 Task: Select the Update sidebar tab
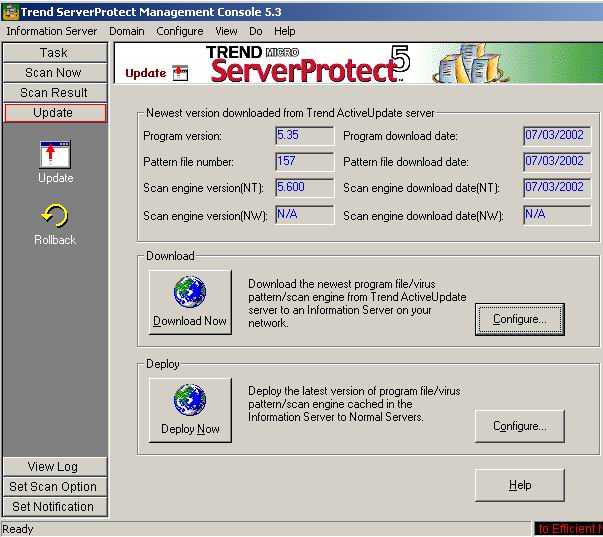(x=55, y=113)
